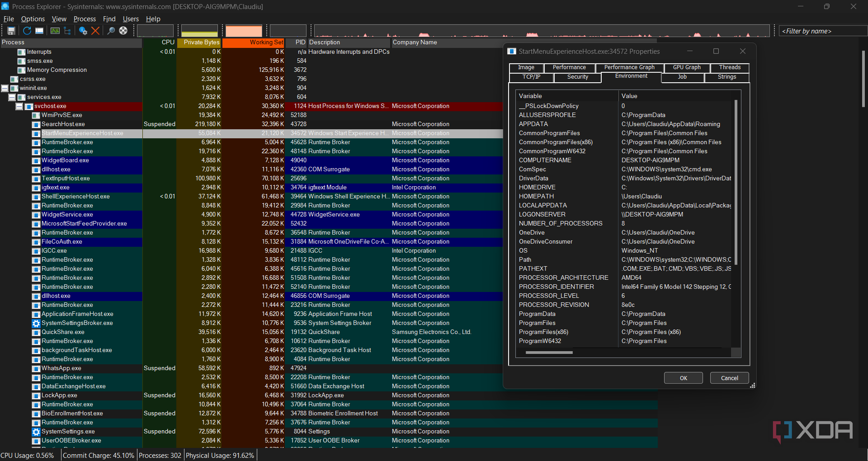Click the magnifier Find Handle or DLL icon
Image resolution: width=868 pixels, height=461 pixels.
point(111,31)
